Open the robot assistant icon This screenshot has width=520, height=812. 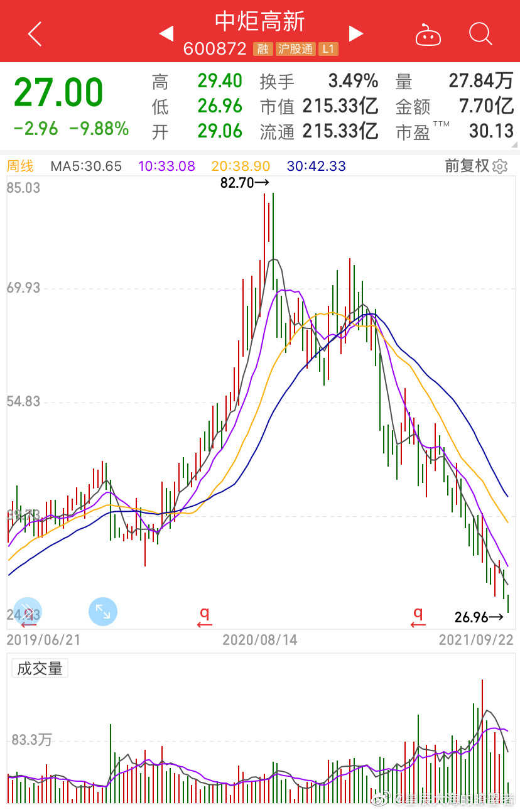(428, 35)
